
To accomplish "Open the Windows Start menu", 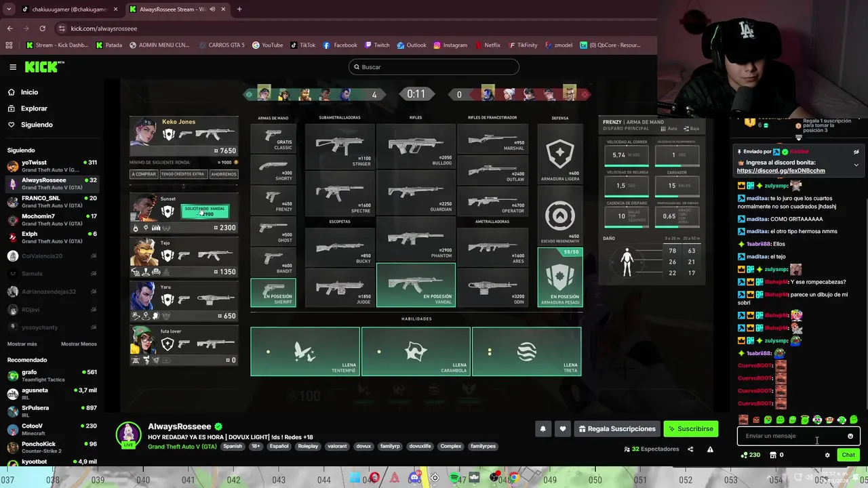I will coord(355,478).
